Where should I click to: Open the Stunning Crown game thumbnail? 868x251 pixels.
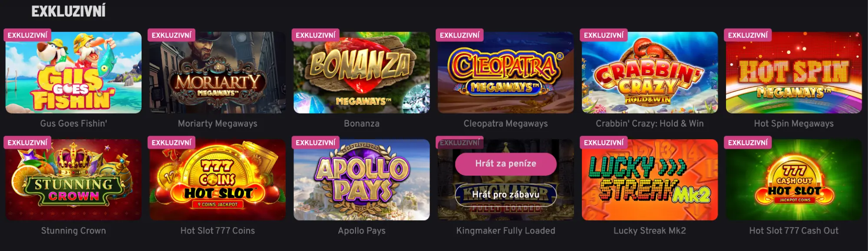pos(74,183)
